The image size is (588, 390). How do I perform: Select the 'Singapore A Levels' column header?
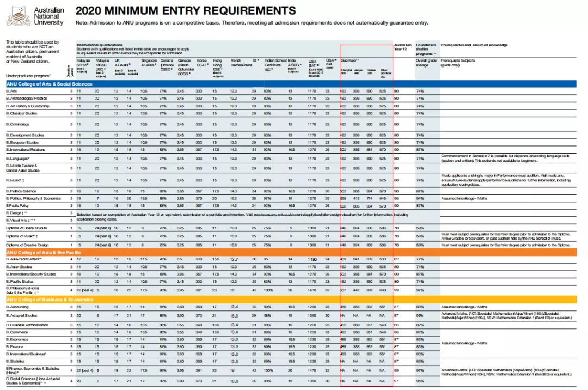(x=149, y=63)
